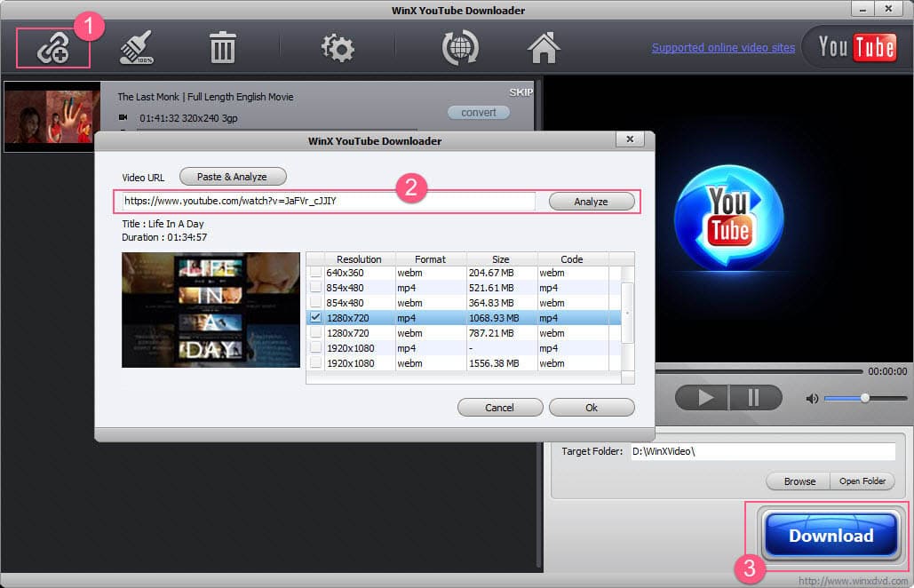This screenshot has height=588, width=914.
Task: Check the 1920x1080 mp4 checkbox
Action: 315,348
